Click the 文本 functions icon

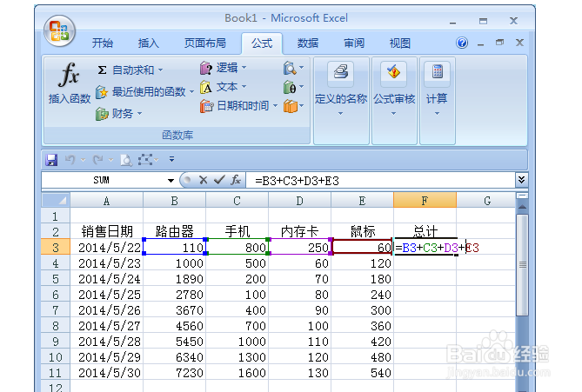point(206,87)
